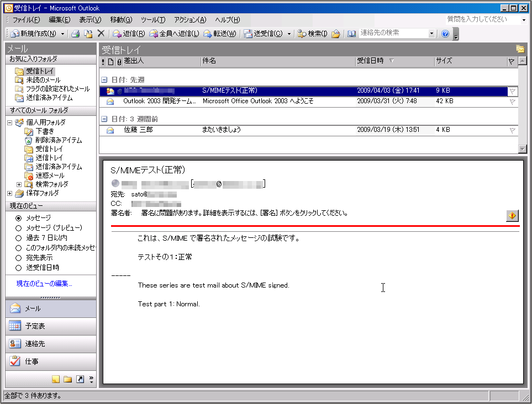Open the 表示(V) menu
The image size is (532, 404).
click(x=90, y=20)
